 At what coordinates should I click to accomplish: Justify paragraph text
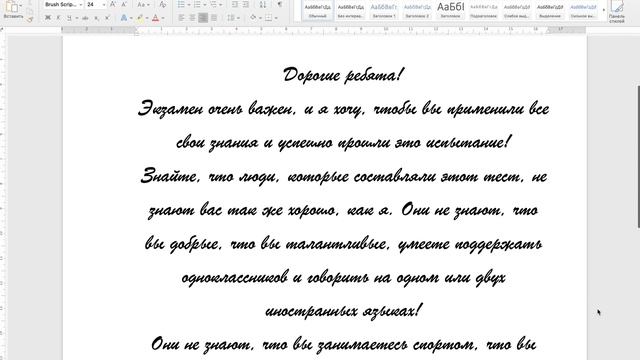coord(214,18)
